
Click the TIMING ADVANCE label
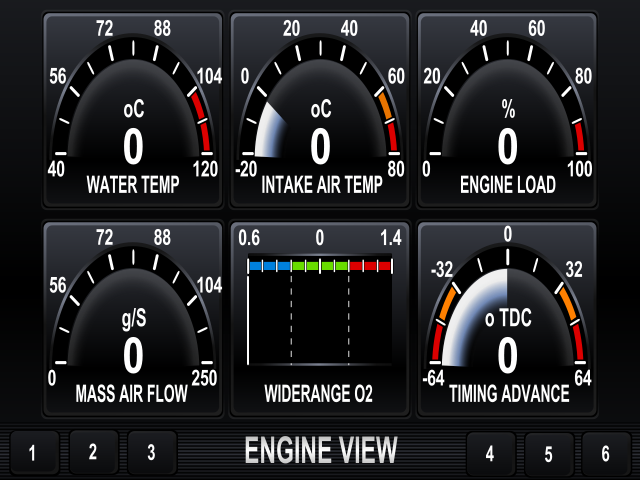click(509, 394)
